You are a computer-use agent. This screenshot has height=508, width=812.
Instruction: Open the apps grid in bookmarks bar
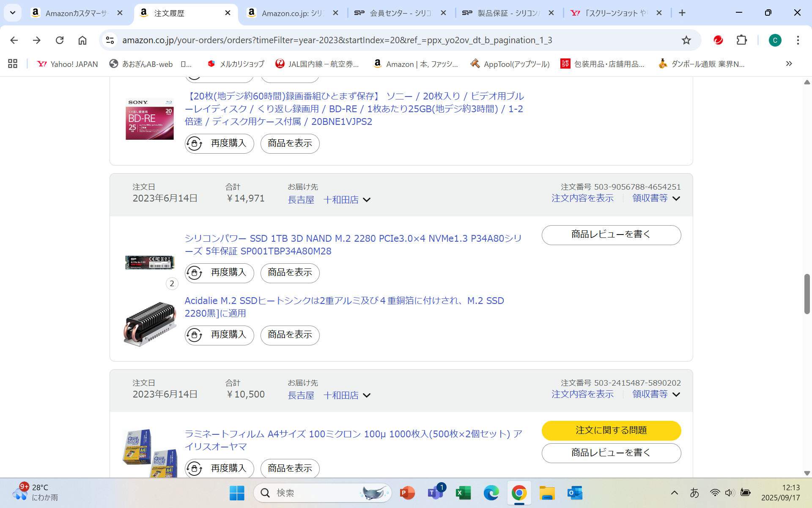click(13, 64)
